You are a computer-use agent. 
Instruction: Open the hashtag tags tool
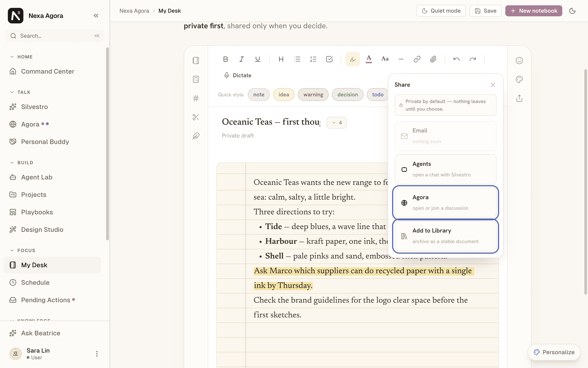click(196, 98)
